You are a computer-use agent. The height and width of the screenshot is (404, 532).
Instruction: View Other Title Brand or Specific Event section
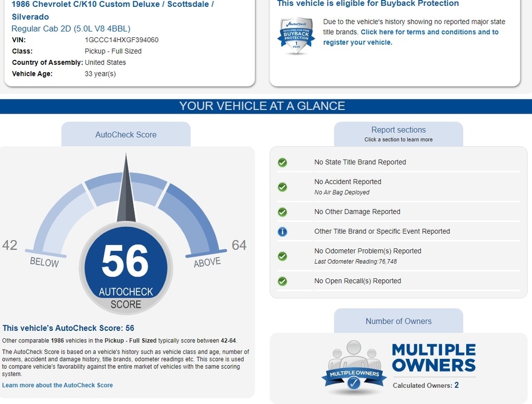(x=382, y=231)
